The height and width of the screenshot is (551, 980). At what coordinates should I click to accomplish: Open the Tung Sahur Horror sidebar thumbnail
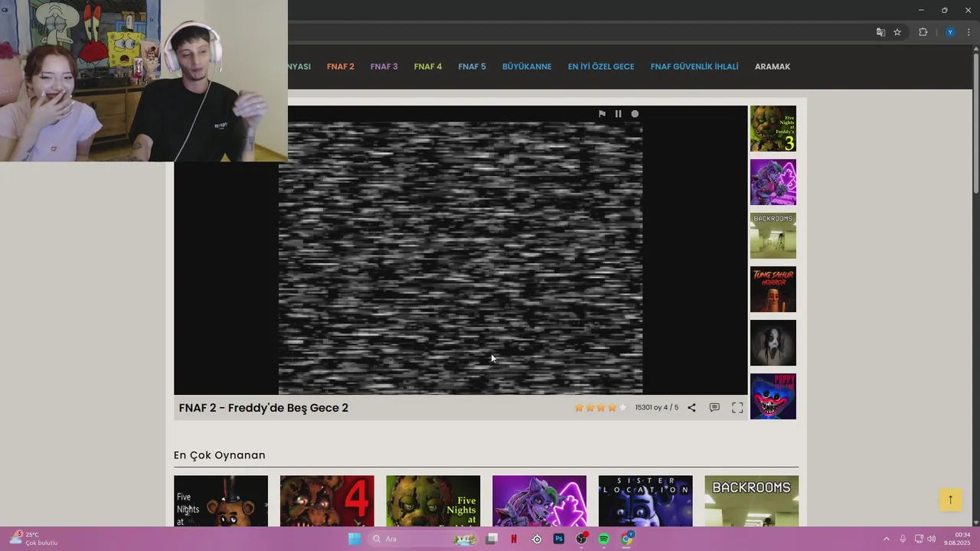pyautogui.click(x=773, y=289)
